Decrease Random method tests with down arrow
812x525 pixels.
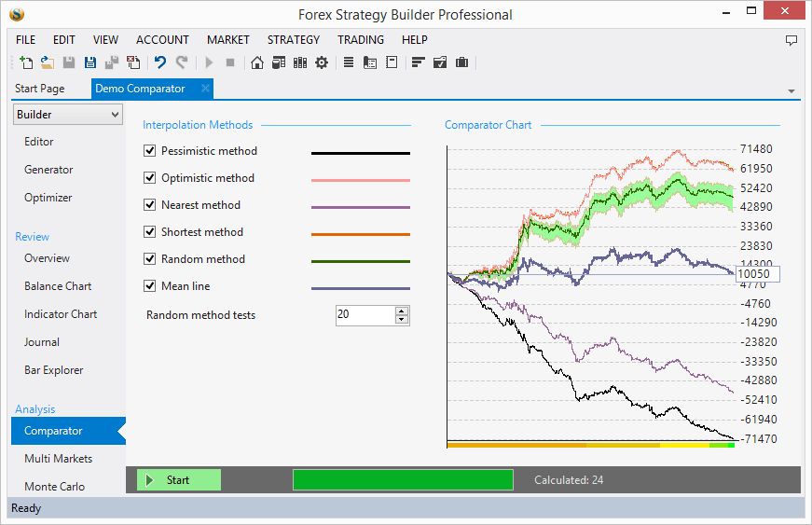point(402,320)
